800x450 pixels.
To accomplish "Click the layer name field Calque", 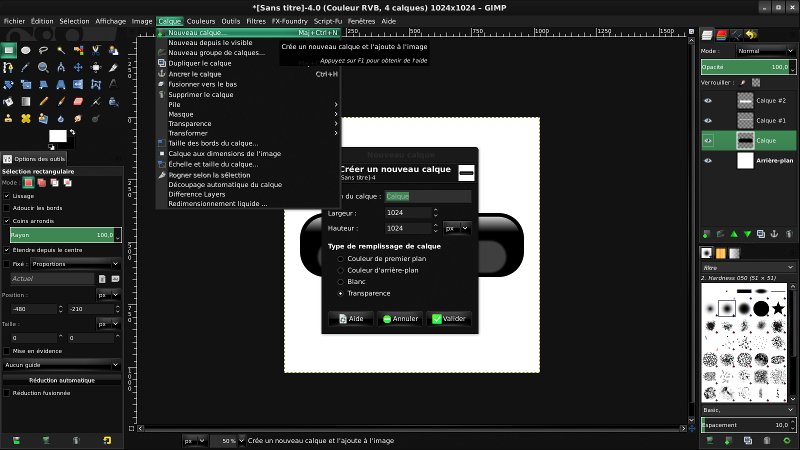I will (428, 196).
